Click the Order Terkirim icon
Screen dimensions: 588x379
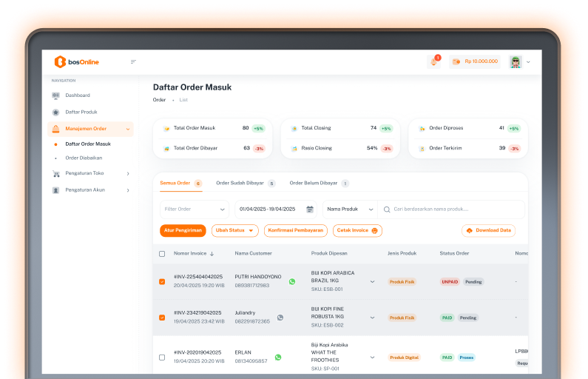pyautogui.click(x=422, y=149)
